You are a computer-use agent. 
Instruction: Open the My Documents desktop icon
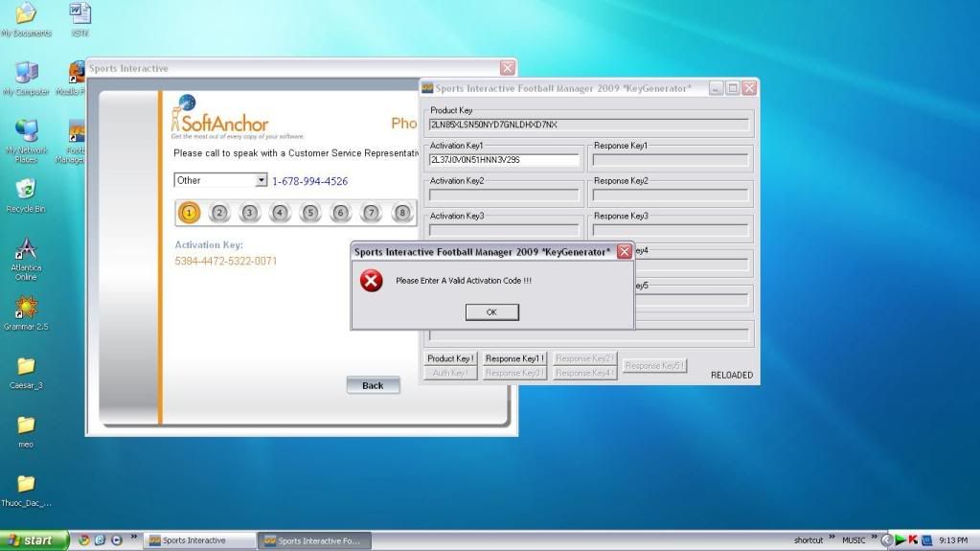pos(26,20)
